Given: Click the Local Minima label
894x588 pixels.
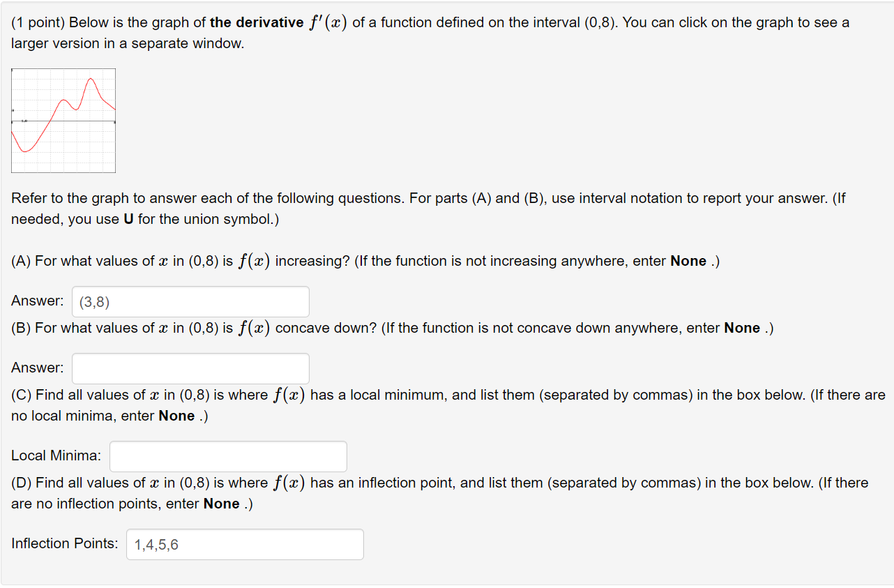Looking at the screenshot, I should coord(55,455).
